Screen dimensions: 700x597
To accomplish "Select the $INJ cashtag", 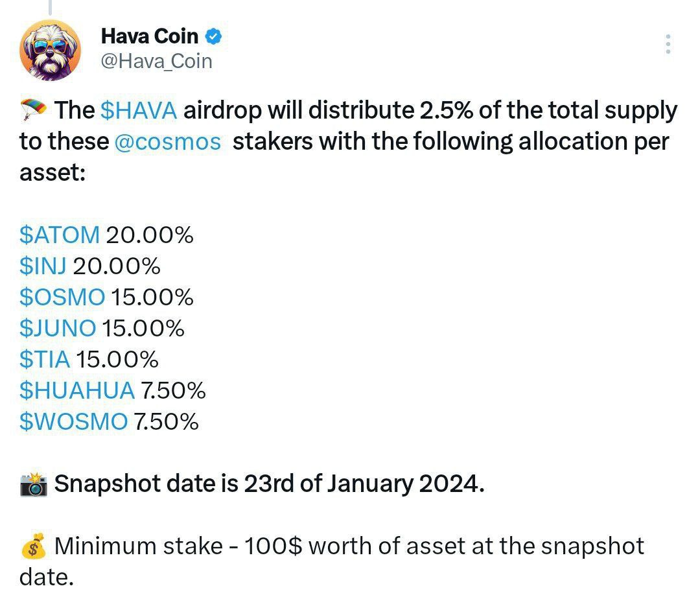I will coord(43,266).
